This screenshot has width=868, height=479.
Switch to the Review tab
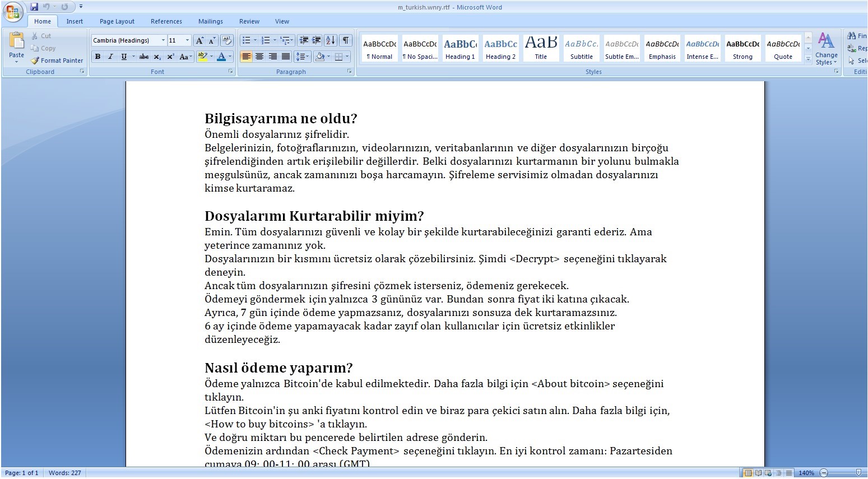click(249, 21)
